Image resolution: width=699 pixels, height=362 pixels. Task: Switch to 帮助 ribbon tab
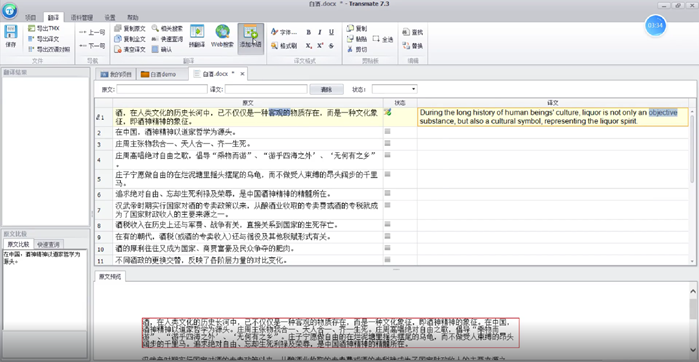pos(132,17)
